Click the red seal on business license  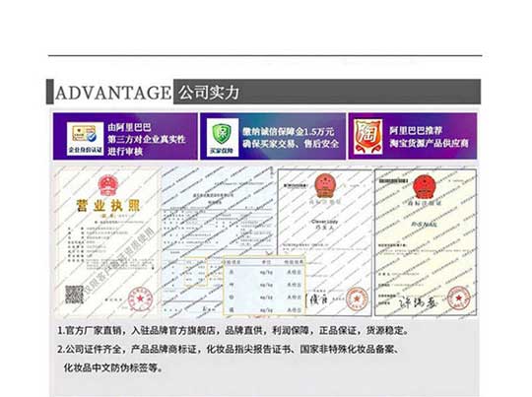[140, 299]
